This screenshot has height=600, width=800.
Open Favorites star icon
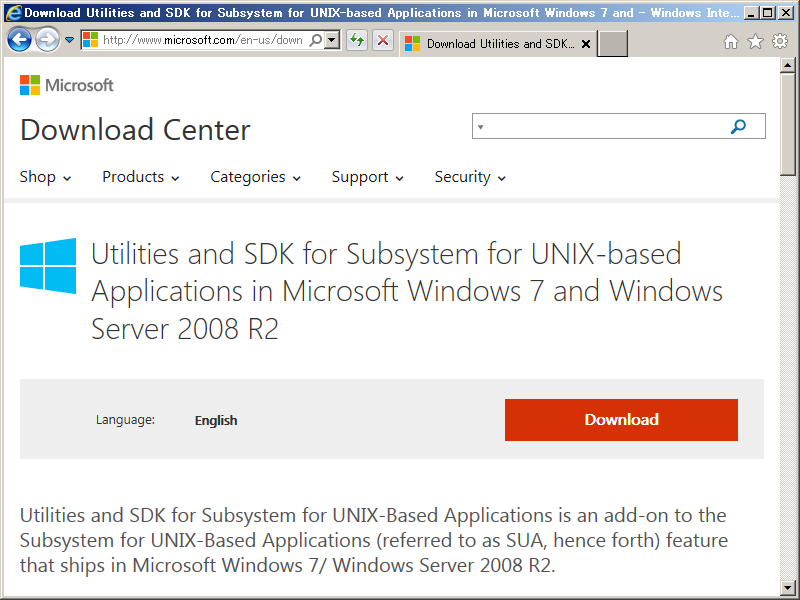(x=755, y=42)
